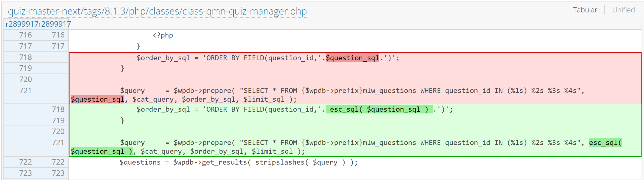Screen dimensions: 644x180
Task: Switch to Unified diff view
Action: 623,9
